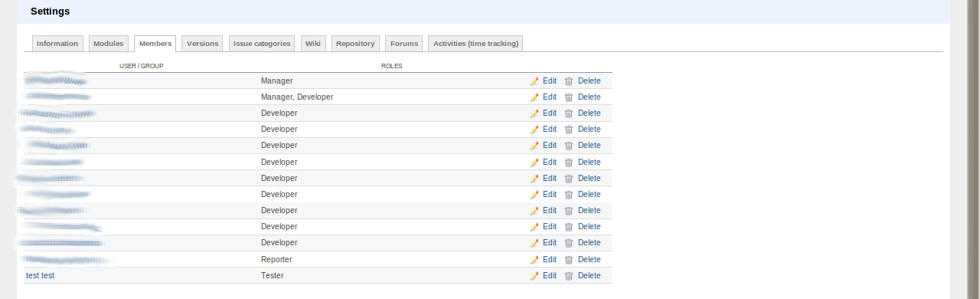The height and width of the screenshot is (299, 980).
Task: Open the Information tab
Action: click(57, 44)
